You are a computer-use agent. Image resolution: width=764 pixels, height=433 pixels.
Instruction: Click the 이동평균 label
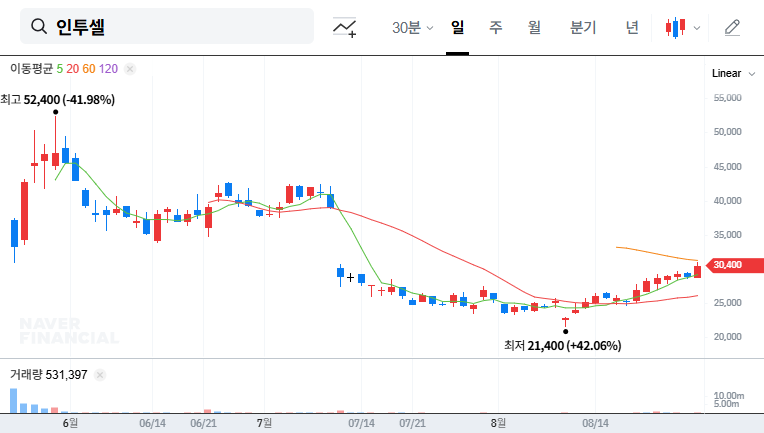(31, 69)
